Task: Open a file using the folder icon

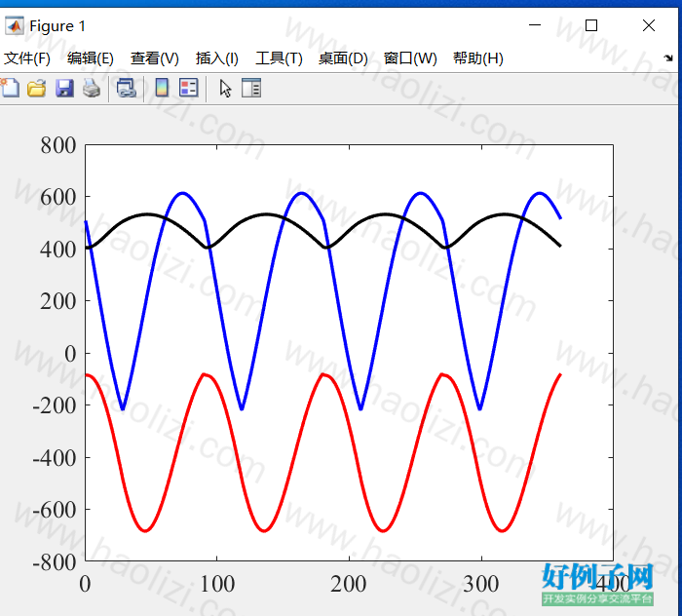Action: coord(37,89)
